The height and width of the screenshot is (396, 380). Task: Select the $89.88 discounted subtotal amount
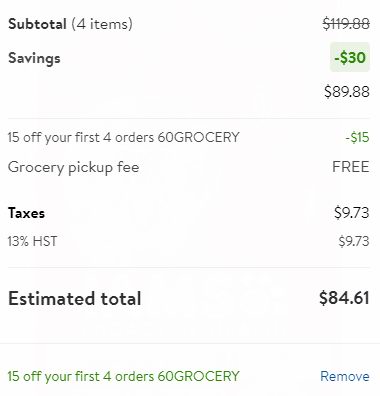[x=347, y=91]
